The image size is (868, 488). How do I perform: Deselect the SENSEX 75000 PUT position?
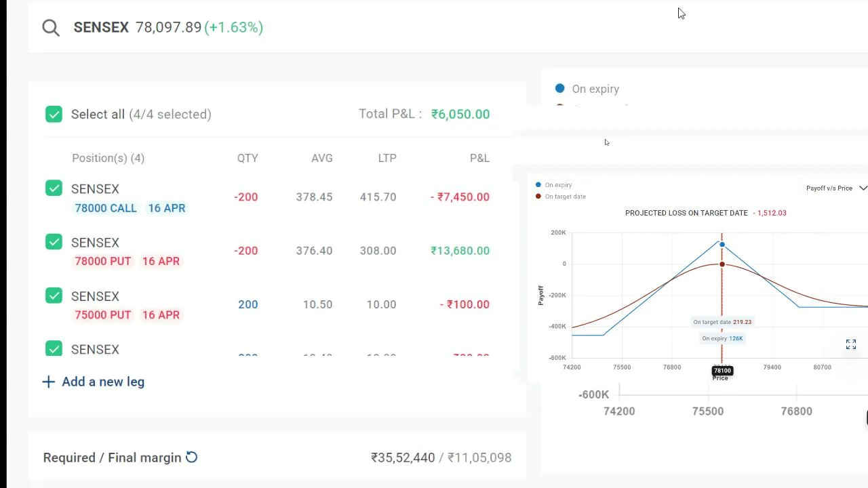(54, 296)
